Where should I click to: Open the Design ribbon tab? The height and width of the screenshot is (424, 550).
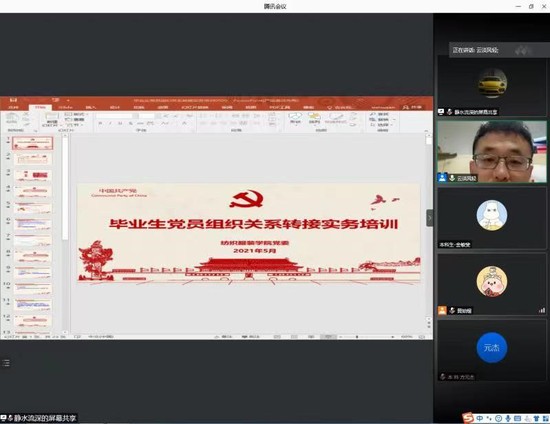coord(115,107)
